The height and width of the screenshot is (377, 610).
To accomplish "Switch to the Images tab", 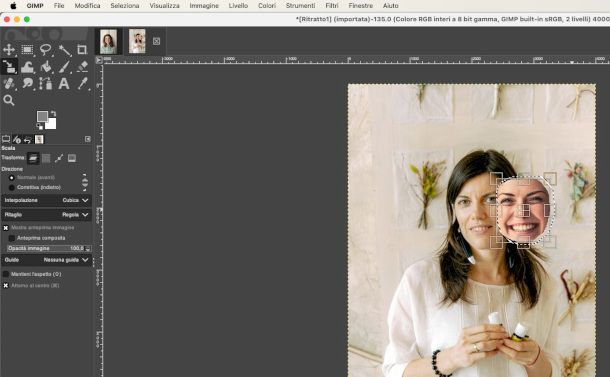I will pyautogui.click(x=39, y=139).
